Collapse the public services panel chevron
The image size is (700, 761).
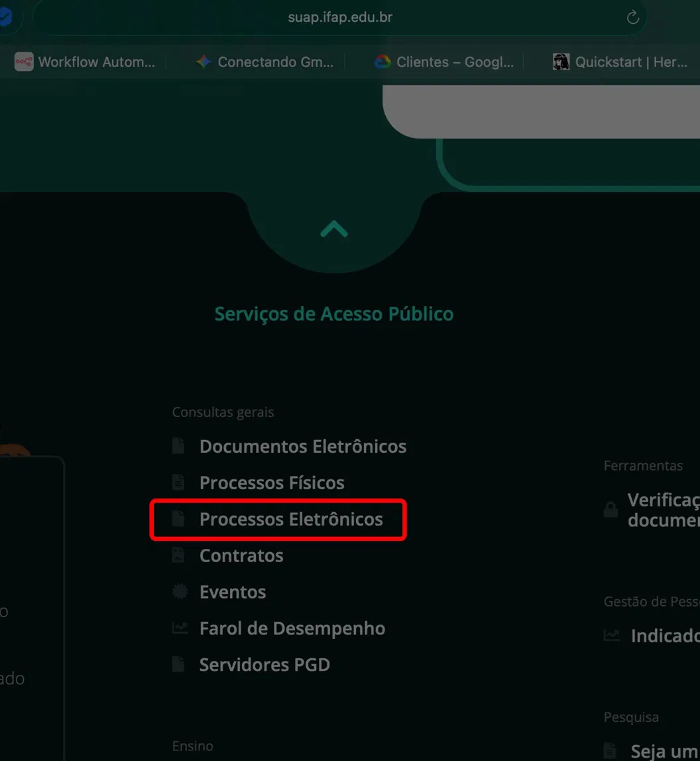334,229
